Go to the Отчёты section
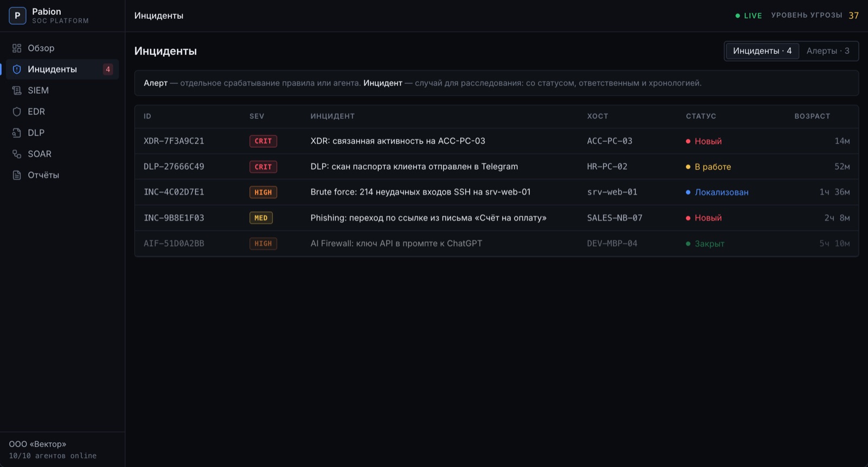Viewport: 868px width, 467px height. [62, 175]
